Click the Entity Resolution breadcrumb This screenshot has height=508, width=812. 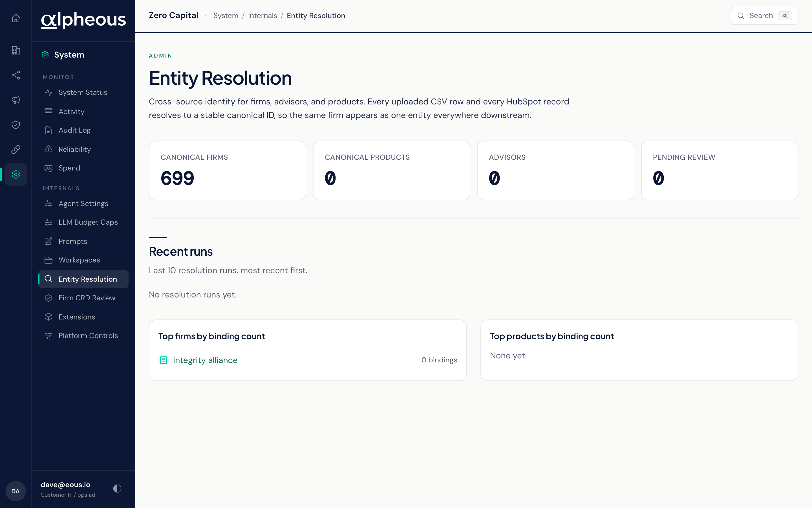[316, 16]
